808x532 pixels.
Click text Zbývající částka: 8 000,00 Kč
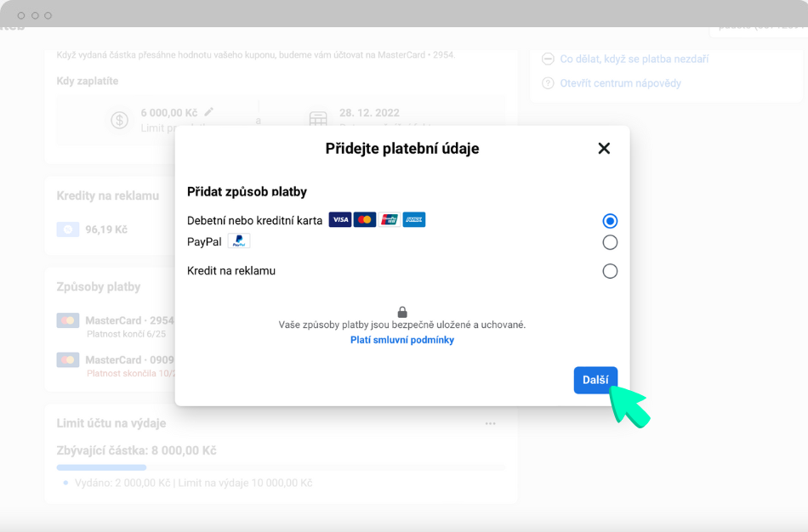(137, 450)
